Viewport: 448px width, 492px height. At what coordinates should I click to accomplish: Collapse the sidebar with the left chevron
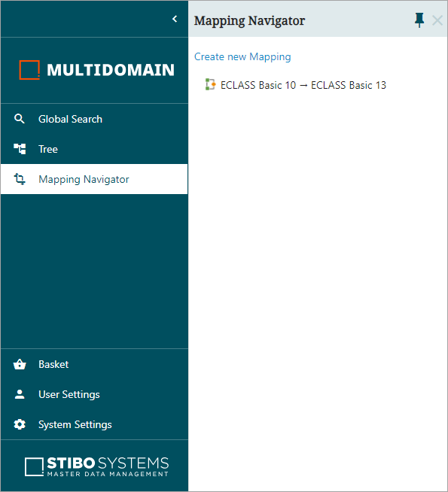(x=175, y=19)
